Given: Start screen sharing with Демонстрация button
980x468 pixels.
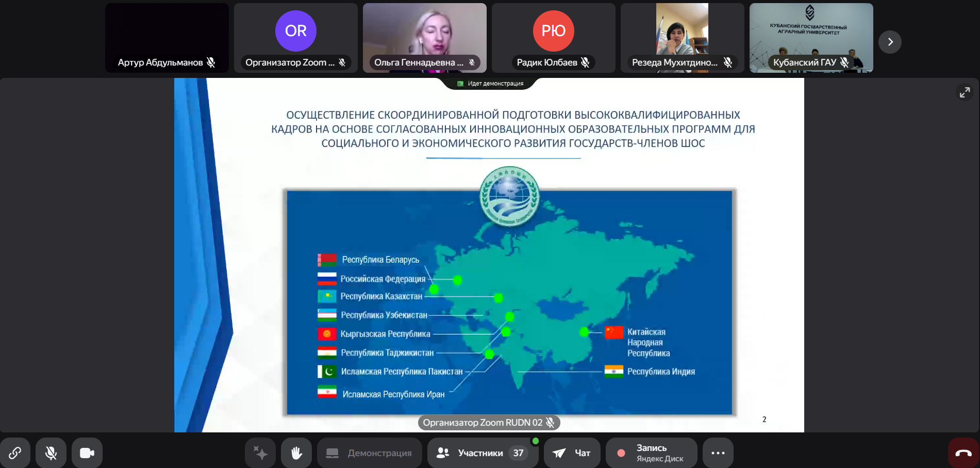Looking at the screenshot, I should pyautogui.click(x=369, y=453).
